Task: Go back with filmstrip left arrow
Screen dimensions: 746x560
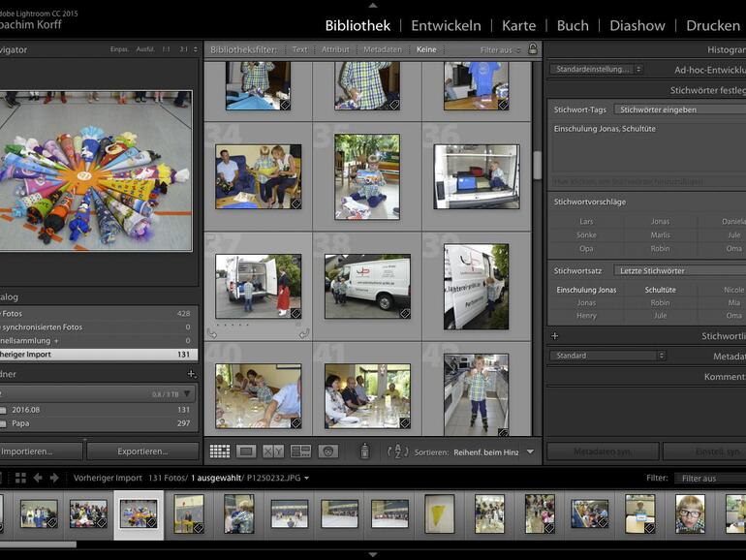Action: [x=38, y=478]
